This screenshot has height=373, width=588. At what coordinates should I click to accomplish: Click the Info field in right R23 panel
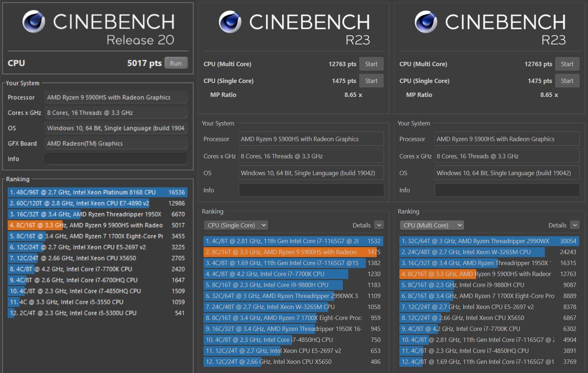(507, 190)
